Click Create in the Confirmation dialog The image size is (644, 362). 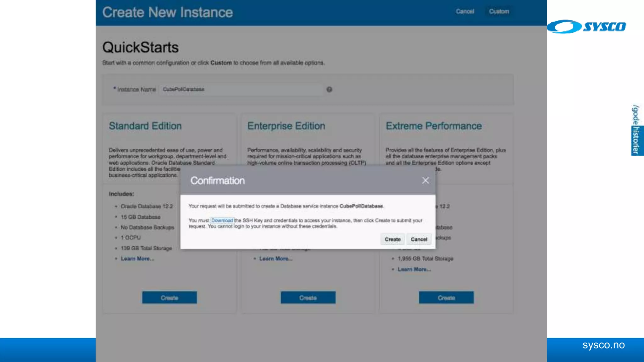pyautogui.click(x=392, y=239)
